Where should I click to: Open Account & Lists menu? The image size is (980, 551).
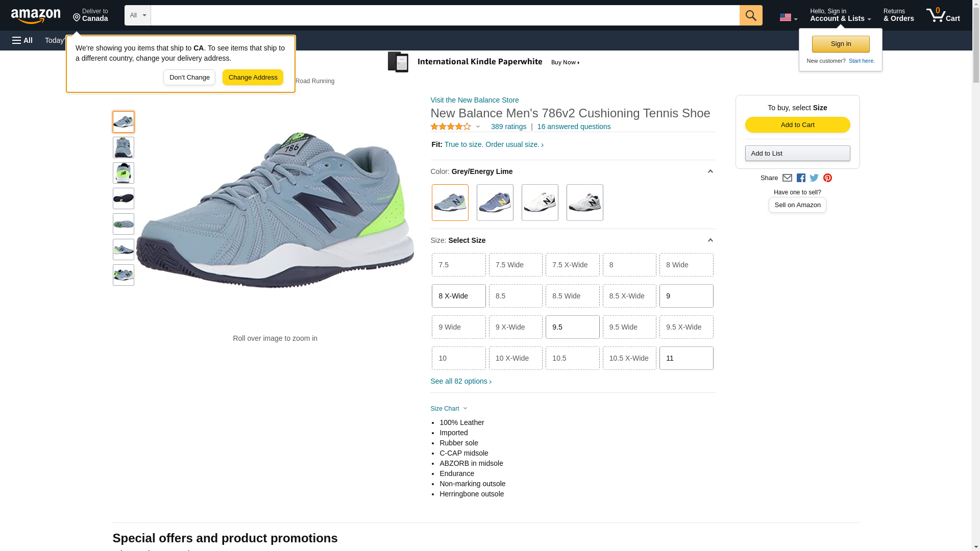(x=840, y=15)
